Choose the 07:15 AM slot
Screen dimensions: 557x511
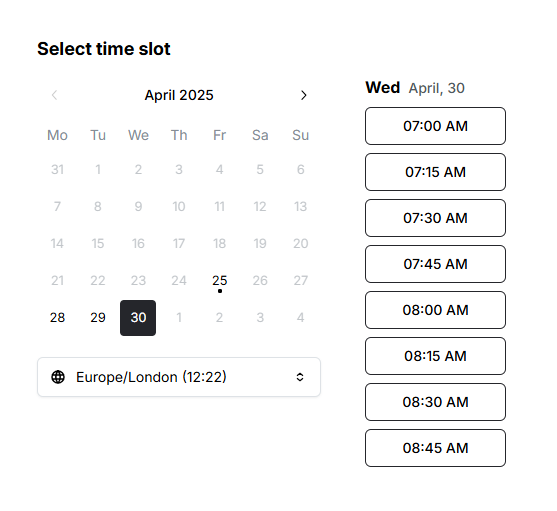(435, 172)
